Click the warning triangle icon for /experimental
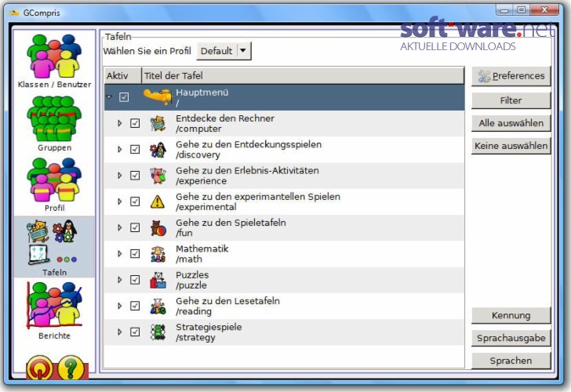 [158, 201]
